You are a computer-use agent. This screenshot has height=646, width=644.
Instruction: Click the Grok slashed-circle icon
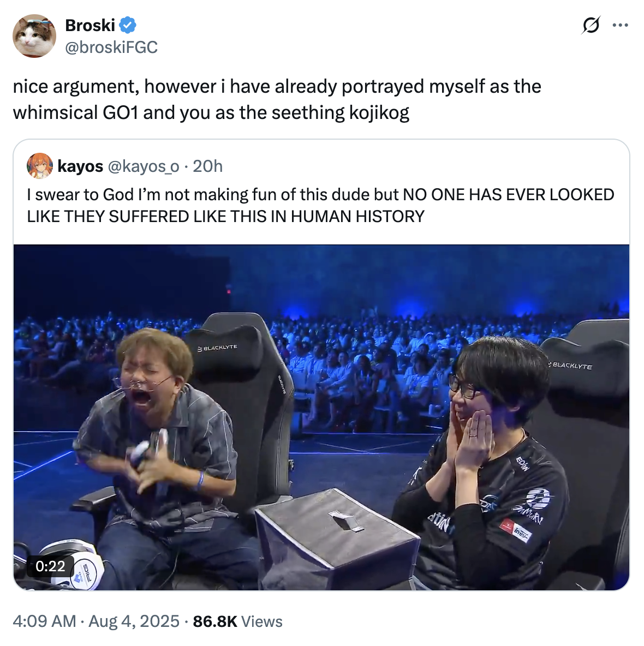(591, 25)
